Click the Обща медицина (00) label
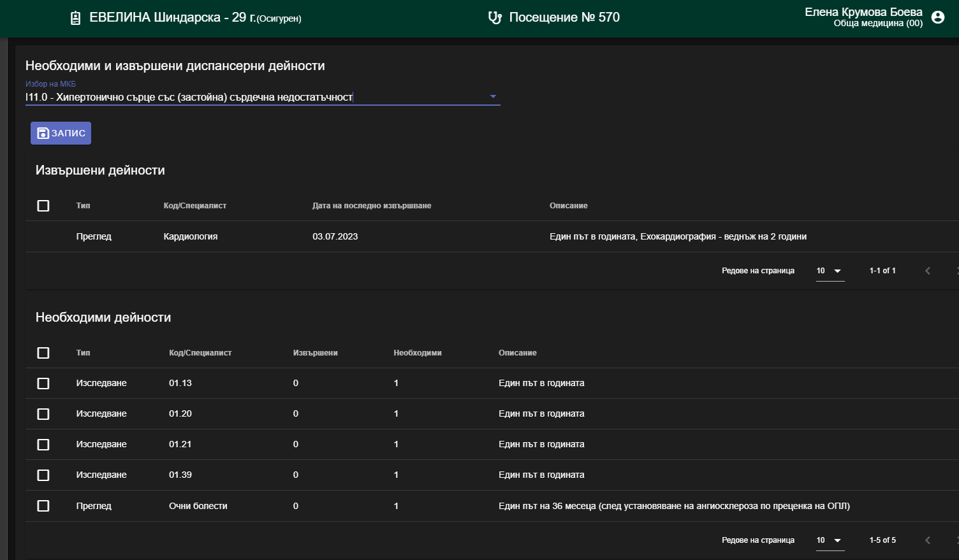 pyautogui.click(x=878, y=24)
